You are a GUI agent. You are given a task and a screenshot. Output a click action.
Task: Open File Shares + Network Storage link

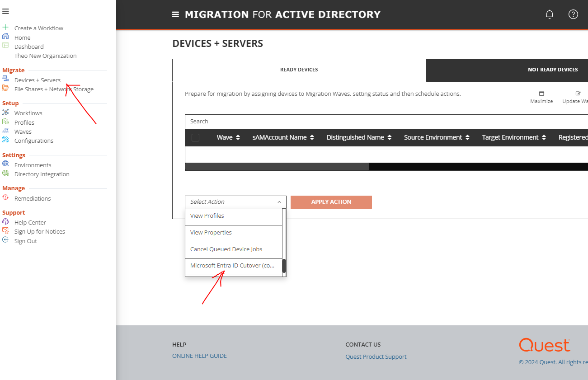[54, 89]
